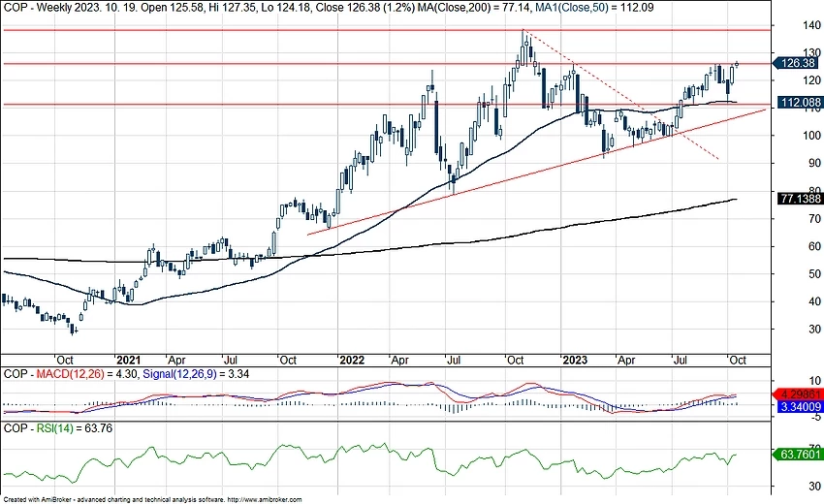Click the 2021 year label on time axis
This screenshot has height=504, width=824.
tap(128, 360)
